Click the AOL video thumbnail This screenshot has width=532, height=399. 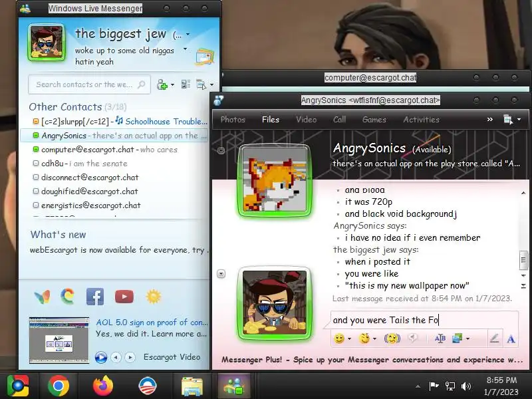pyautogui.click(x=59, y=340)
